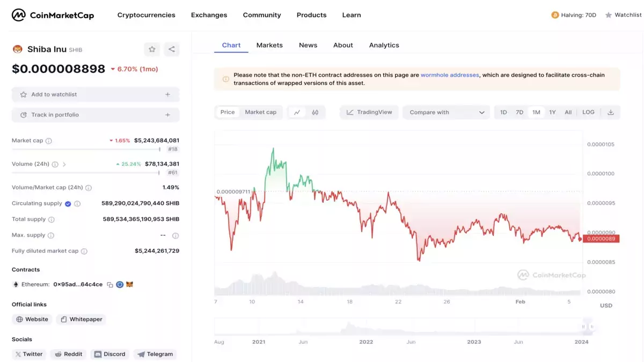
Task: Enable LOG scale on chart
Action: click(x=588, y=112)
